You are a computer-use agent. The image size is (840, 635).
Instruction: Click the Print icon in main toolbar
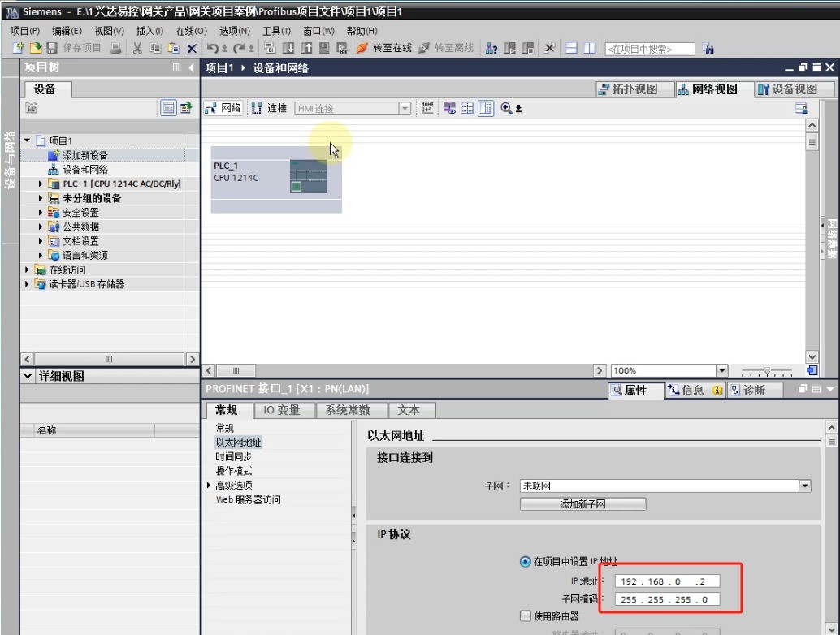pyautogui.click(x=115, y=48)
